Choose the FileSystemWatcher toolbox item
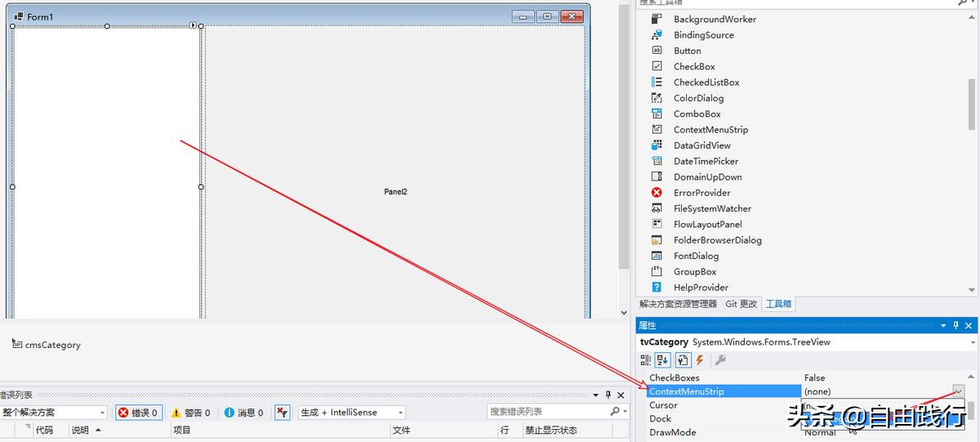This screenshot has width=980, height=442. coord(712,208)
